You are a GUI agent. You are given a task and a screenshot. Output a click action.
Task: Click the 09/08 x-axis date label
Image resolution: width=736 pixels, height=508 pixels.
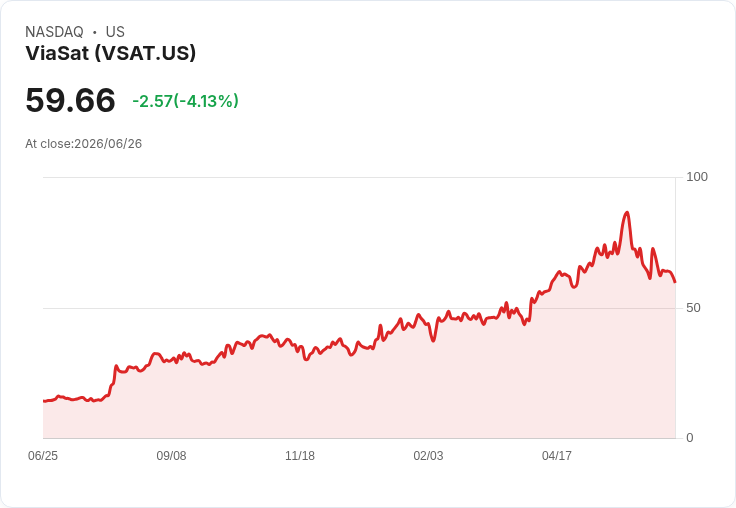click(171, 455)
